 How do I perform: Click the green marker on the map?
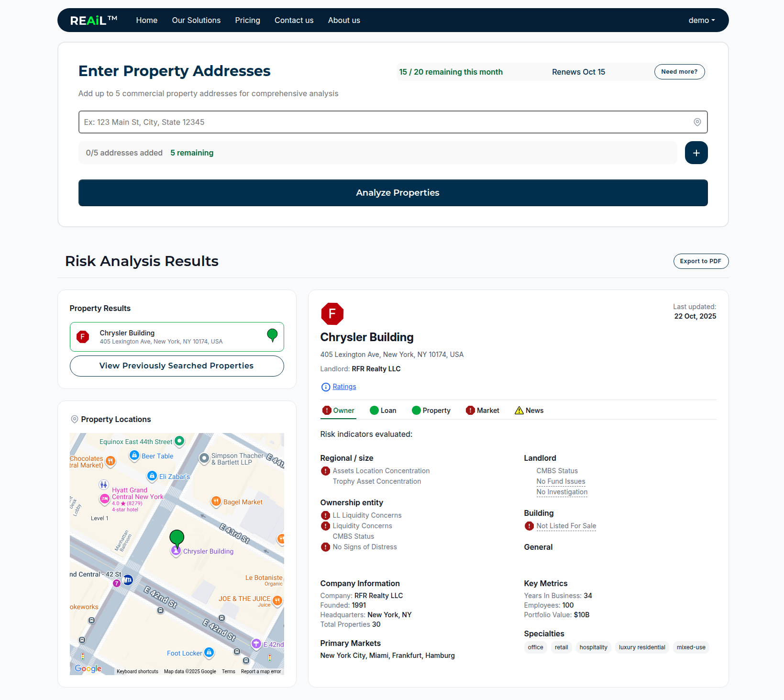177,538
